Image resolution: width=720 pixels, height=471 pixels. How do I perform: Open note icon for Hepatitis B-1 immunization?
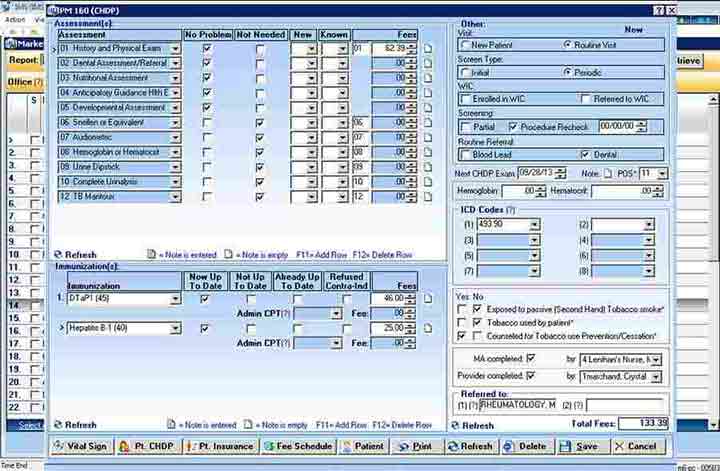click(428, 328)
